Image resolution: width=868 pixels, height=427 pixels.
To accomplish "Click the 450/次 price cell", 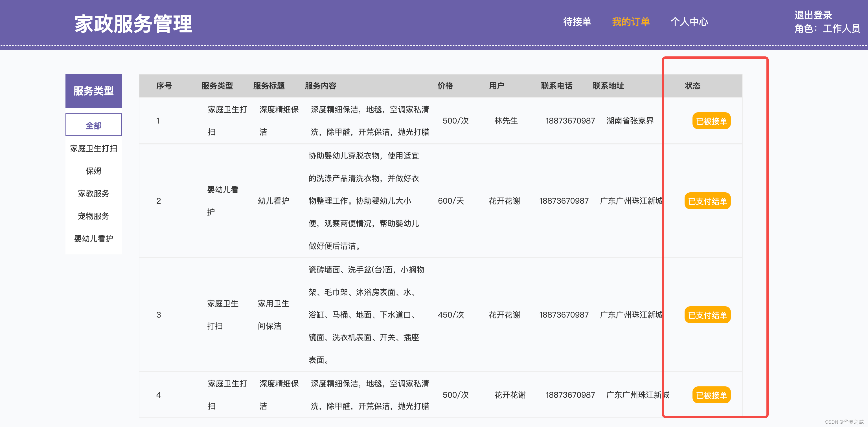I will pyautogui.click(x=451, y=314).
